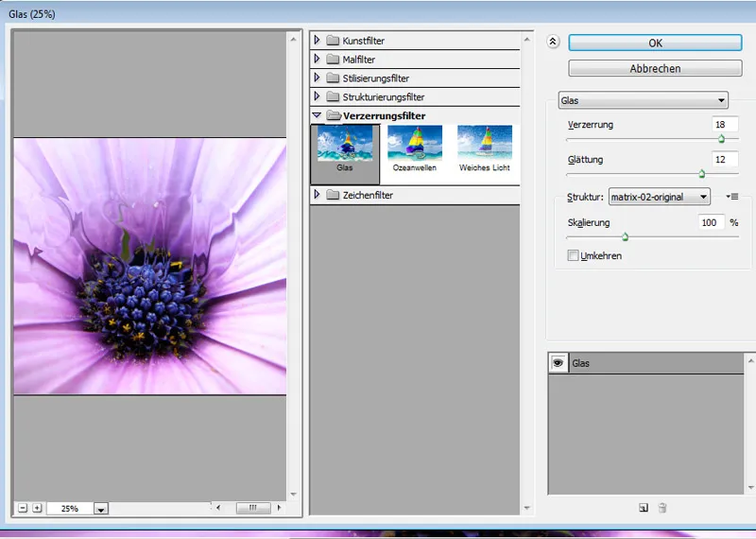Open the Struktur matrix-02-original dropdown

(x=659, y=197)
